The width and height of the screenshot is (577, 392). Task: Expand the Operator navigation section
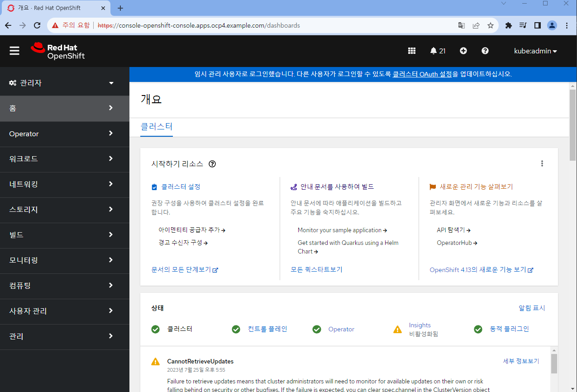[x=65, y=134]
